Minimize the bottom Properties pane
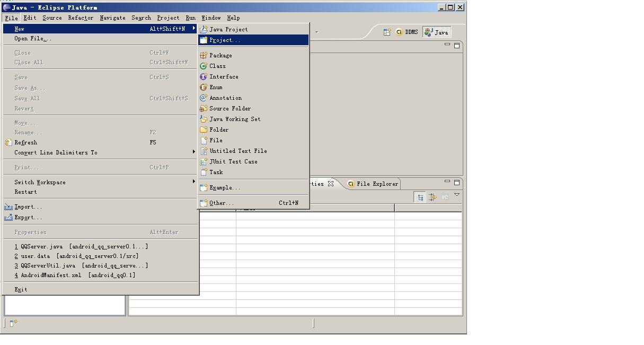Screen dimensions: 644x345 pyautogui.click(x=447, y=182)
